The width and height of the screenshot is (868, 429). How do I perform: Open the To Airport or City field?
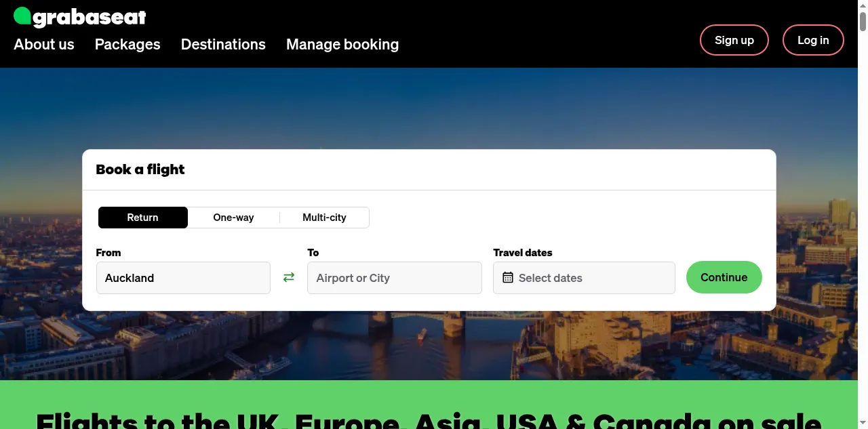click(x=394, y=278)
